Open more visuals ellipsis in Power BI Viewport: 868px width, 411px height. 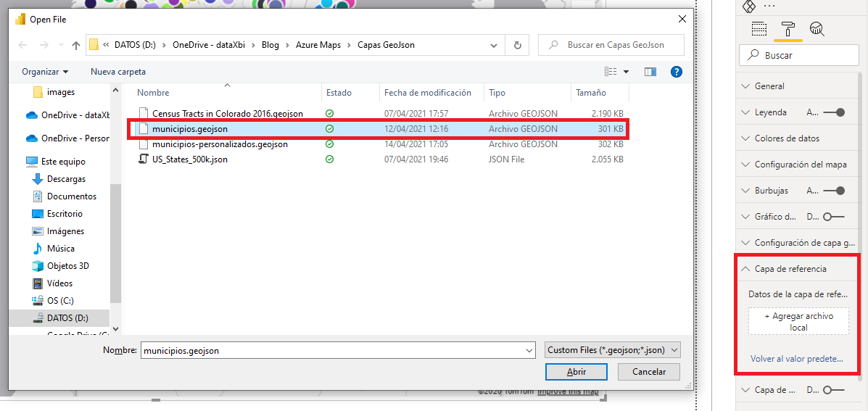769,6
